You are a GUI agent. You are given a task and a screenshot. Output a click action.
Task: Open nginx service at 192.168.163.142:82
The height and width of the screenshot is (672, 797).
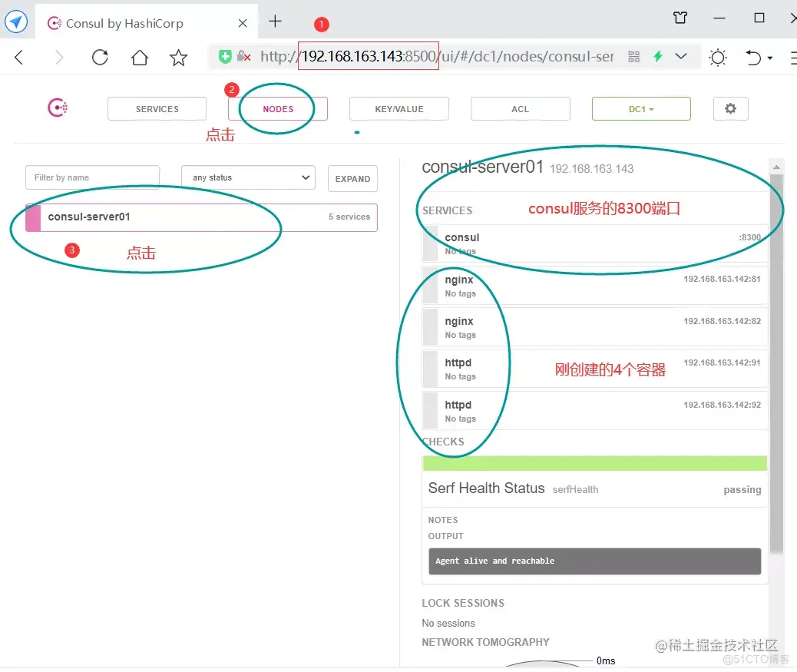coord(595,327)
